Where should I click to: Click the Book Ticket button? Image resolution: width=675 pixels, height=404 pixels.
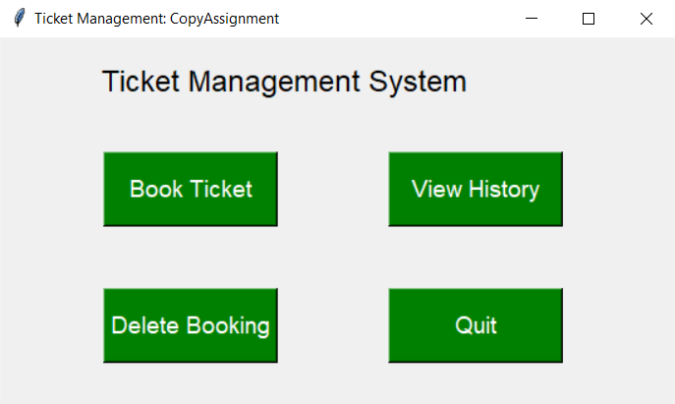coord(190,189)
